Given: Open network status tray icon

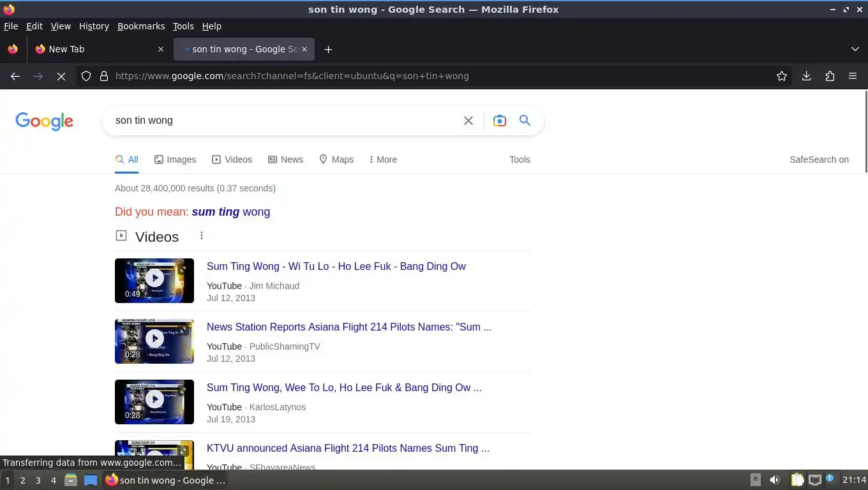Looking at the screenshot, I should (815, 480).
